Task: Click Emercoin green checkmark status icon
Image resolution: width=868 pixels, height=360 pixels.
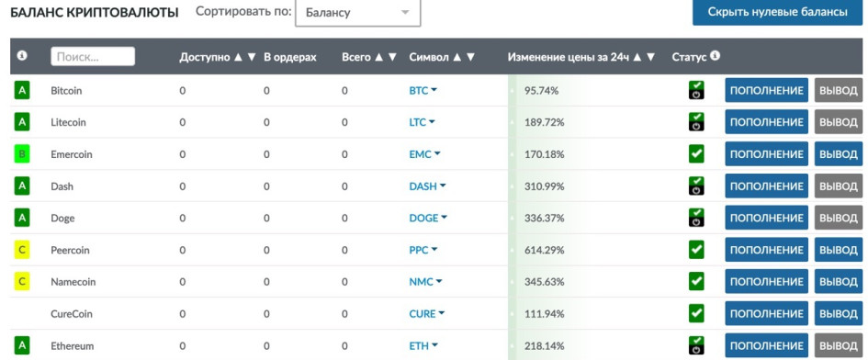Action: point(696,154)
